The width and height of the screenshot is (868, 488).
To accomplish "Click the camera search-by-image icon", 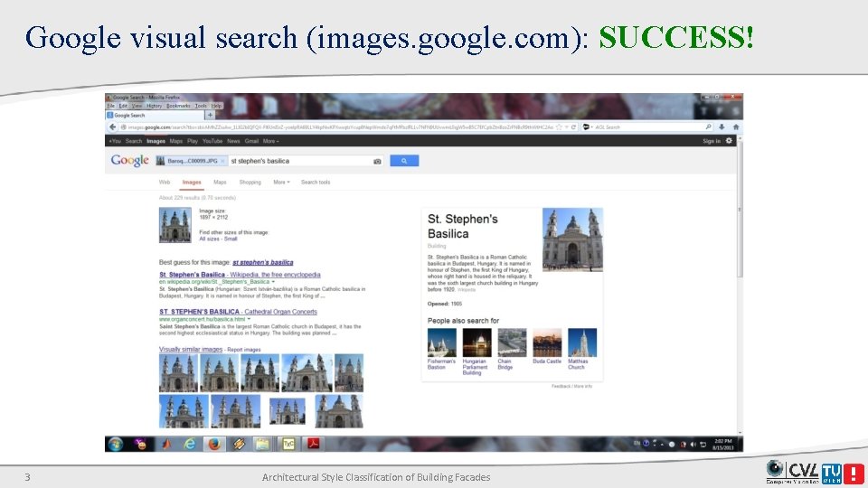I will [x=378, y=161].
